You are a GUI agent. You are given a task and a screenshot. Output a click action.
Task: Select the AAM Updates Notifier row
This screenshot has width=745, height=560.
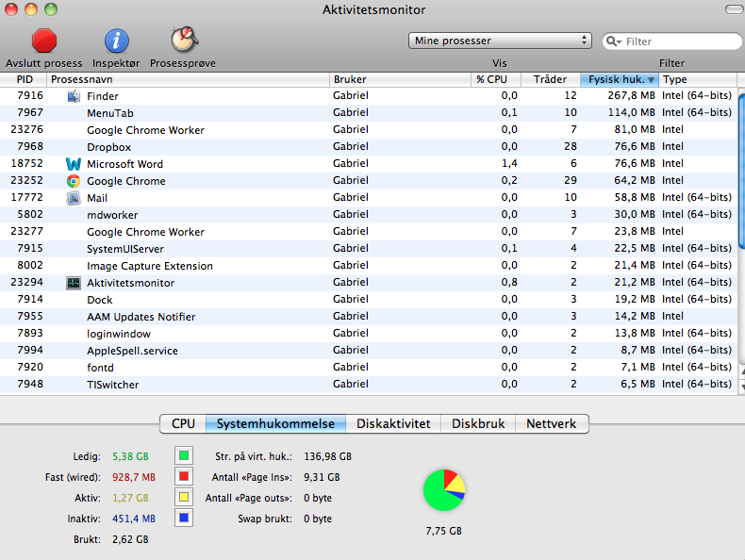(x=368, y=317)
